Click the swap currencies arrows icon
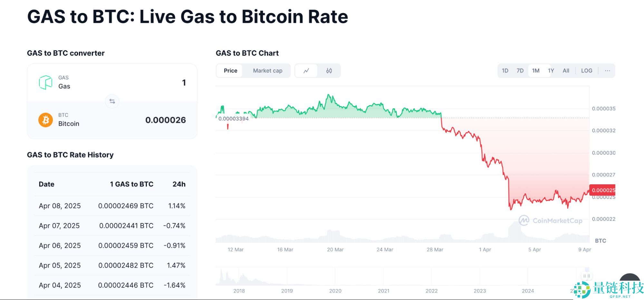 click(112, 101)
